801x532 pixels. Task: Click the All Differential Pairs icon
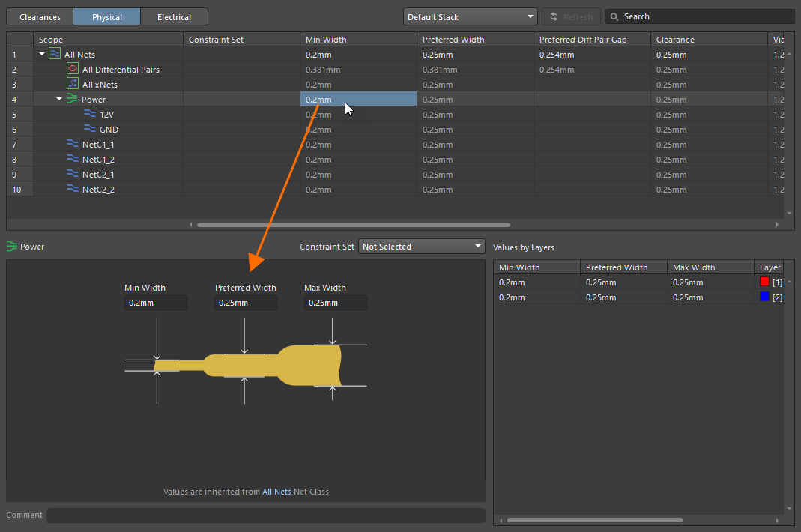point(73,69)
